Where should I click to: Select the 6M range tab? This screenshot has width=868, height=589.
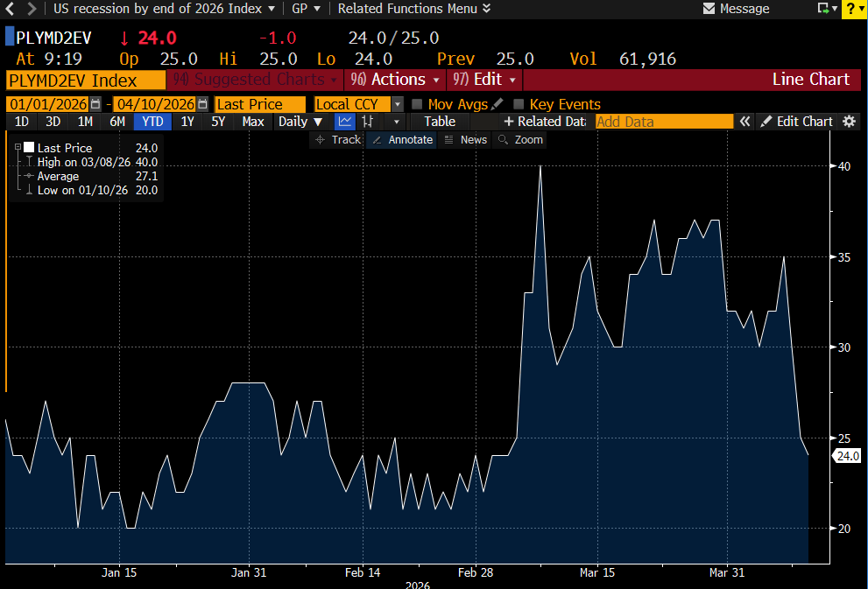[116, 121]
